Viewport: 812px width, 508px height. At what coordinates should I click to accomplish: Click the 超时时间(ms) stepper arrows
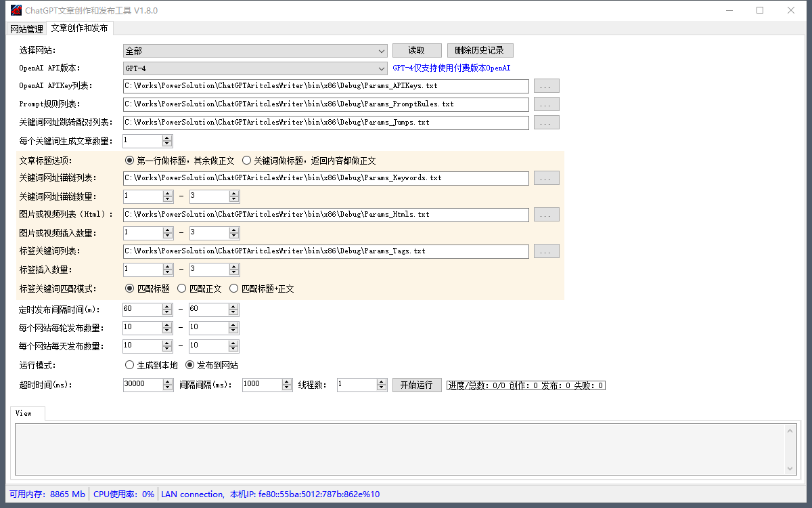click(x=168, y=385)
